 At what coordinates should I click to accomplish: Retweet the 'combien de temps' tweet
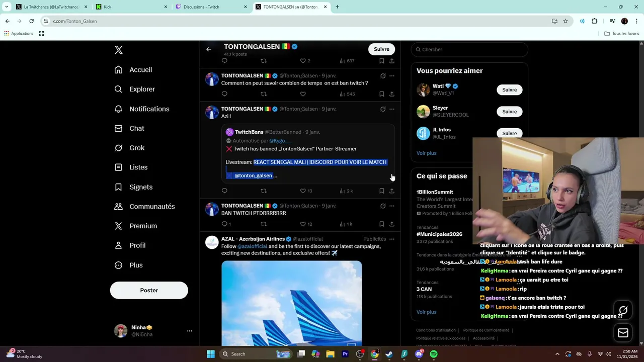coord(264,94)
